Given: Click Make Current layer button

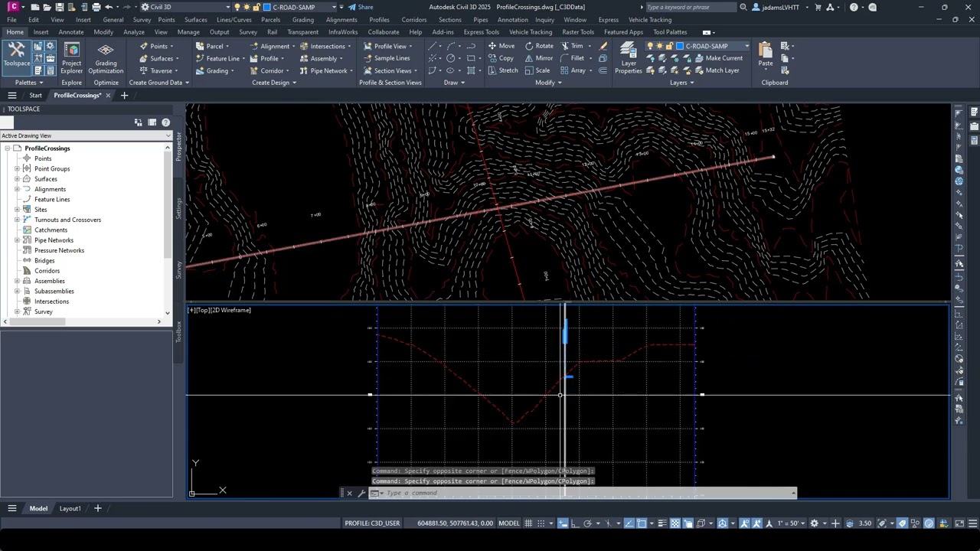Looking at the screenshot, I should [718, 58].
